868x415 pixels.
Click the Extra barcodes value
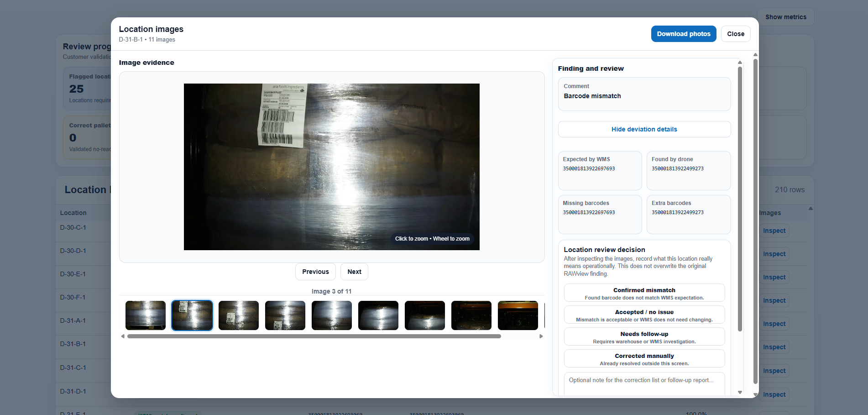click(678, 212)
